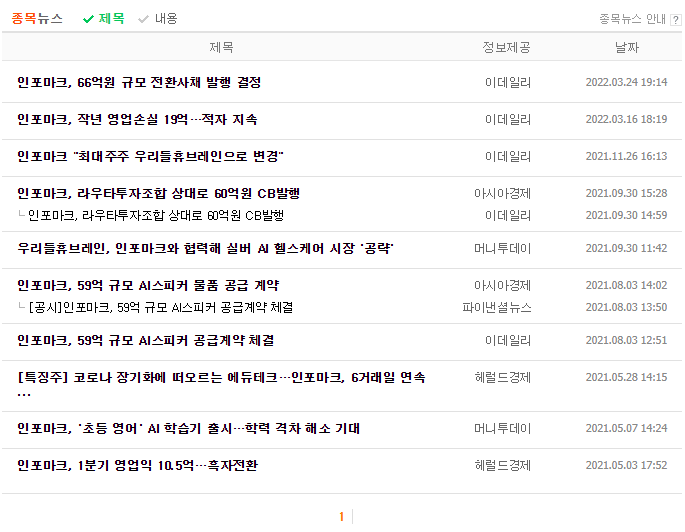Click date 2022.03.24 19:14

pos(626,82)
